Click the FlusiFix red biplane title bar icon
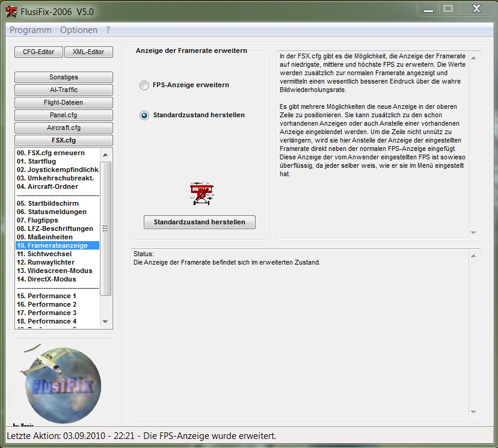 [11, 12]
